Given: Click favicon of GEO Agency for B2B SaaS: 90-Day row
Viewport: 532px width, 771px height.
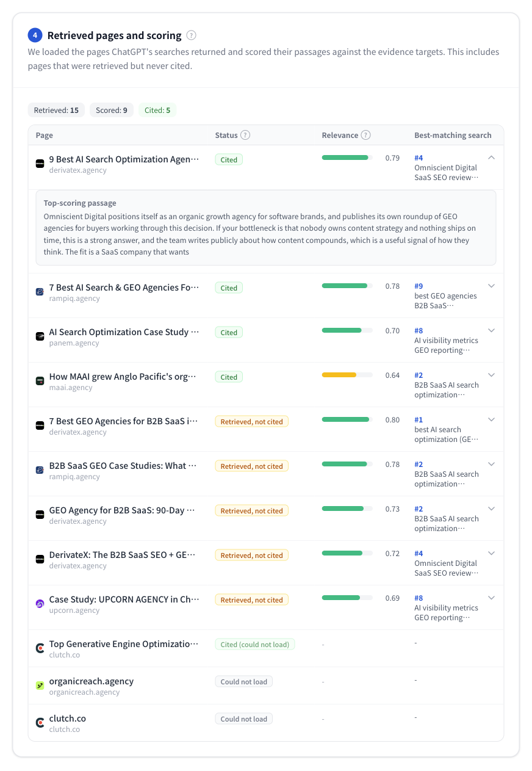Looking at the screenshot, I should (x=40, y=515).
